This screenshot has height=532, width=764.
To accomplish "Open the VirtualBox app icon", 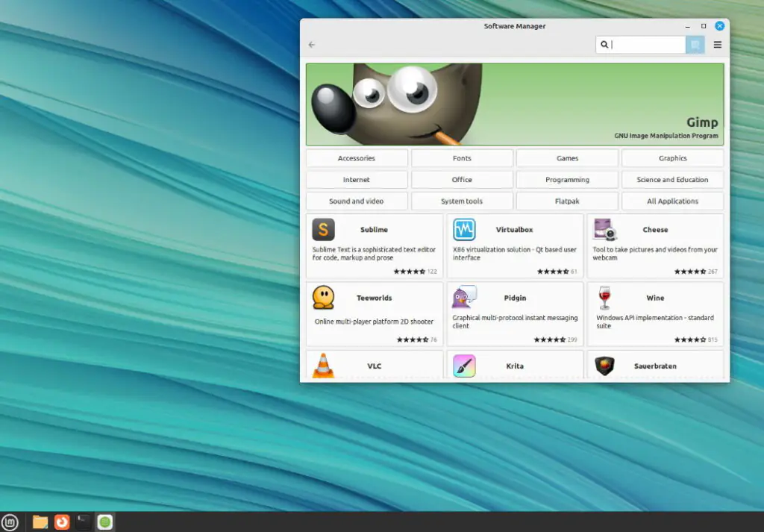I will click(x=465, y=230).
